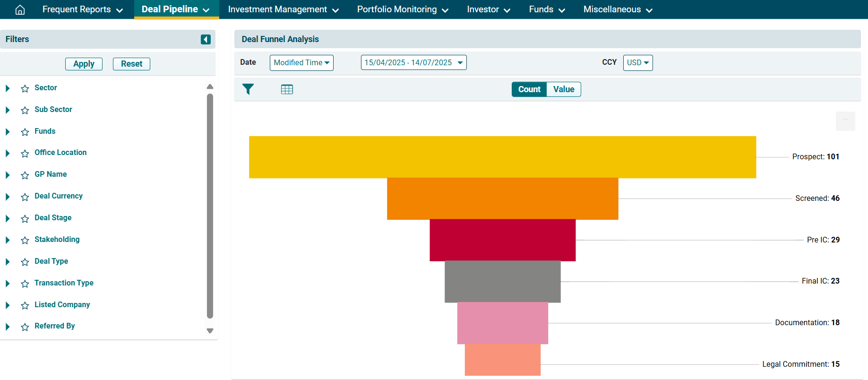Image resolution: width=868 pixels, height=380 pixels.
Task: Switch to table grid view icon
Action: 287,89
